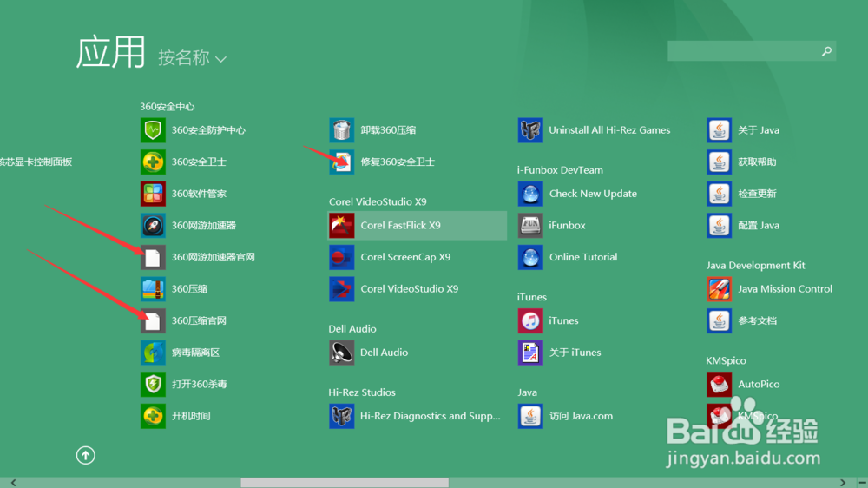Open 关于 Java coffee cup icon

tap(719, 130)
